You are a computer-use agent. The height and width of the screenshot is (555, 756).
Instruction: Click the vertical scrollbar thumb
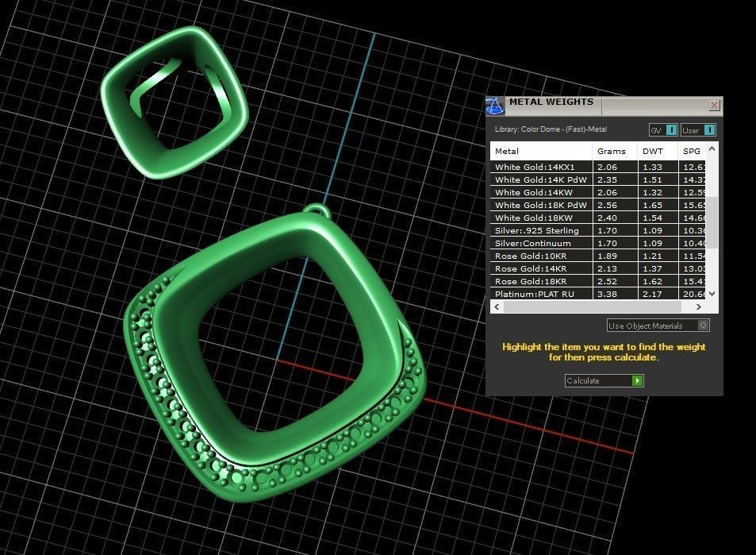tap(712, 222)
